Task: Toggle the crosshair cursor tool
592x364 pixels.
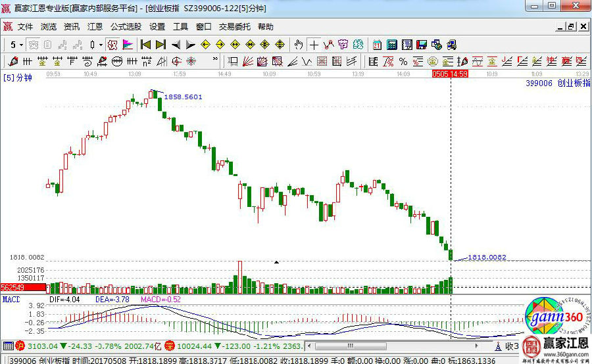Action: [x=314, y=45]
